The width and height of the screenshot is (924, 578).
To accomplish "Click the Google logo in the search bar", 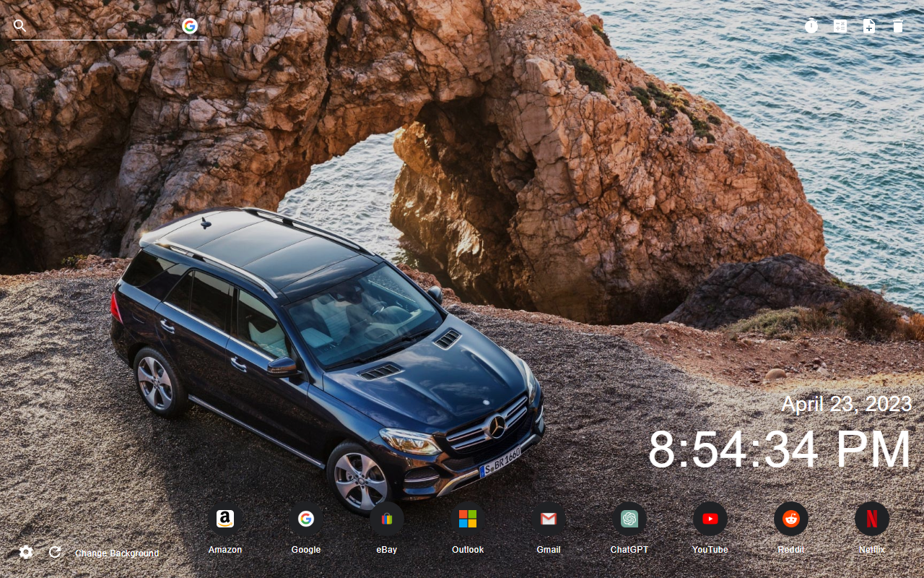I will 189,25.
